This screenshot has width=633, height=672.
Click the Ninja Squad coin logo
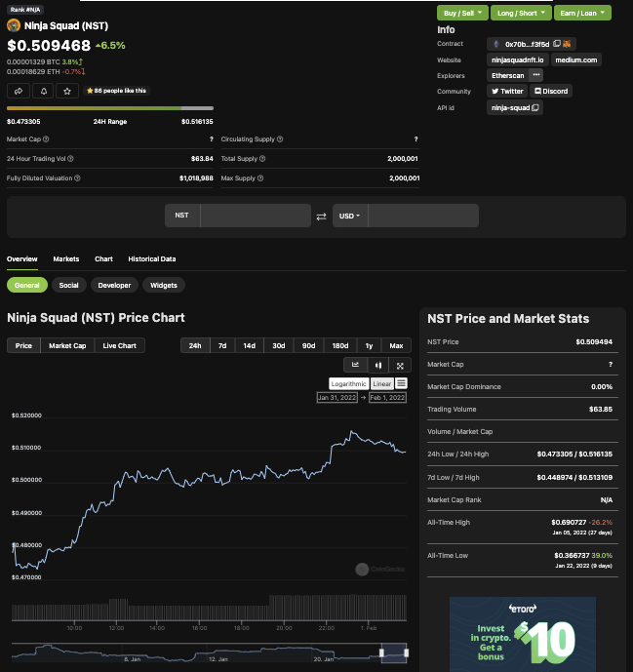tap(14, 25)
